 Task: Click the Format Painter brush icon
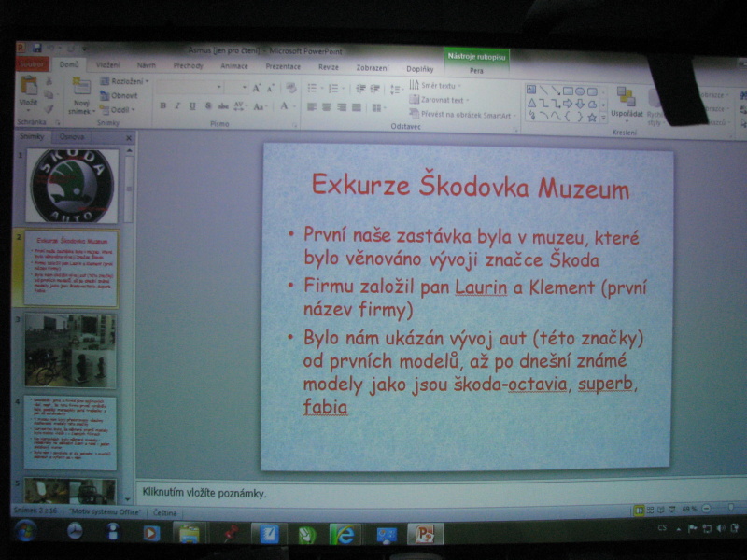tap(49, 109)
